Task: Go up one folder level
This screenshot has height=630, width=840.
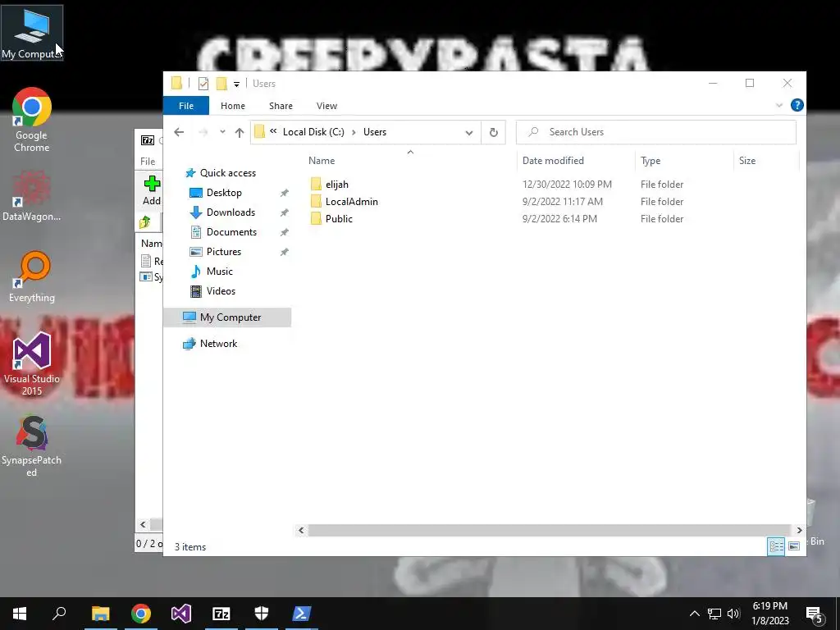Action: (x=240, y=132)
